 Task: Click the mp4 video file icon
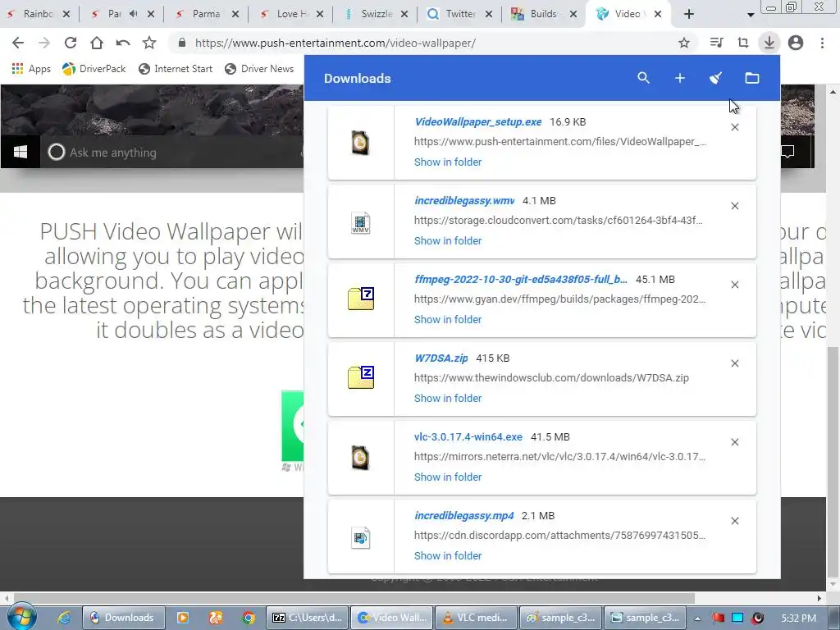(x=361, y=538)
